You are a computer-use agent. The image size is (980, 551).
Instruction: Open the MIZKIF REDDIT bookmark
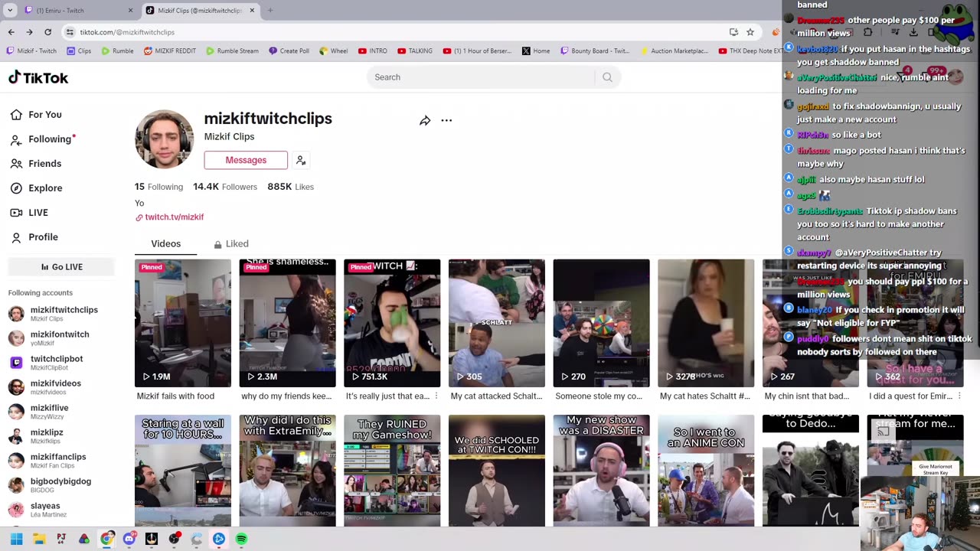point(170,51)
